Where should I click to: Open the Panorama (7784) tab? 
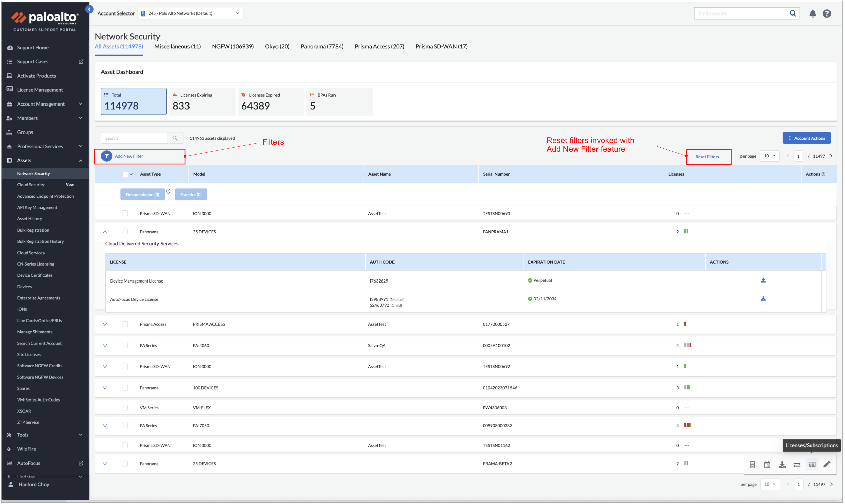point(322,46)
